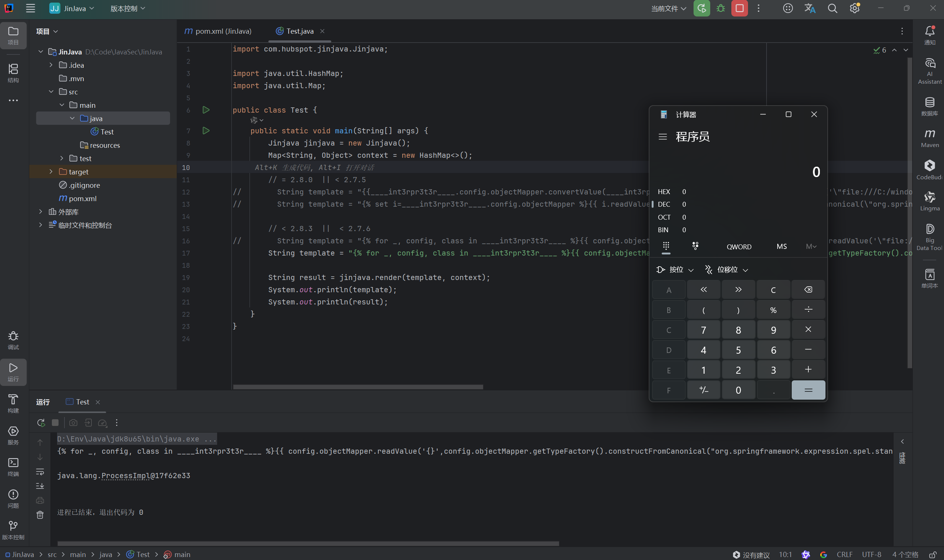Clear run console with trash icon

[x=40, y=515]
